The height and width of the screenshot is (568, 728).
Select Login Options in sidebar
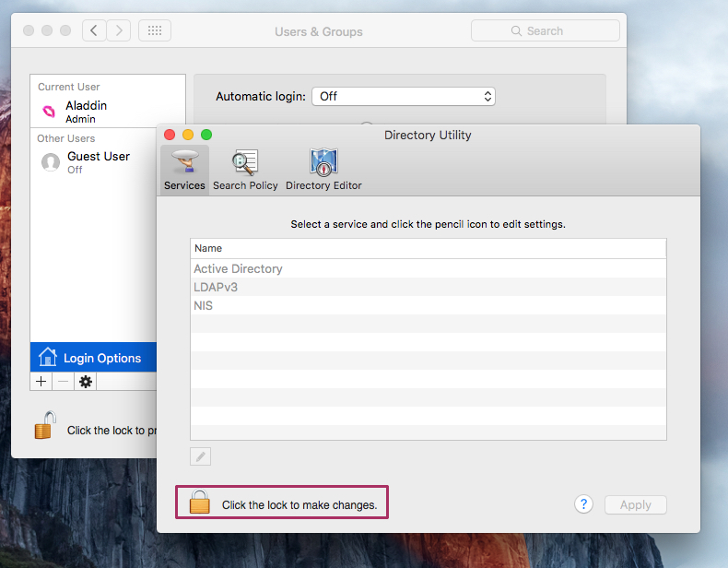click(93, 357)
